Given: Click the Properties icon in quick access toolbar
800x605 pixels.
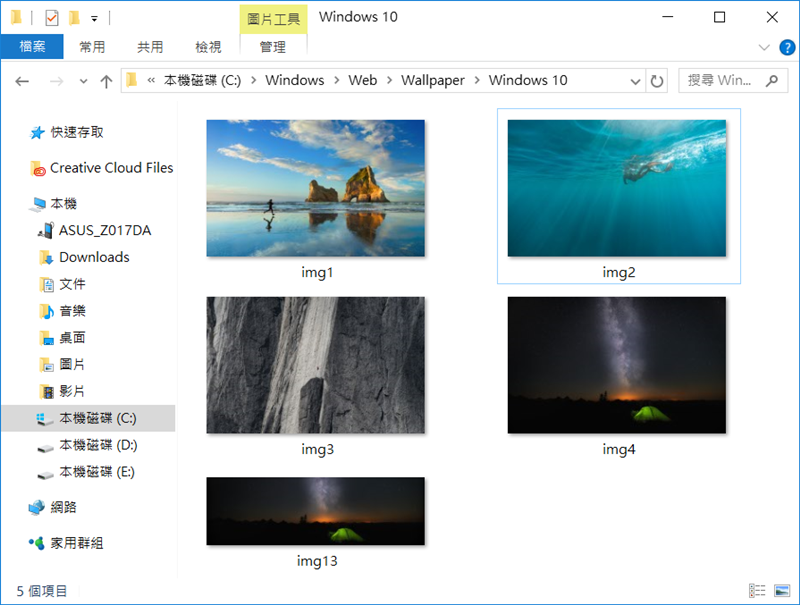Looking at the screenshot, I should point(53,18).
